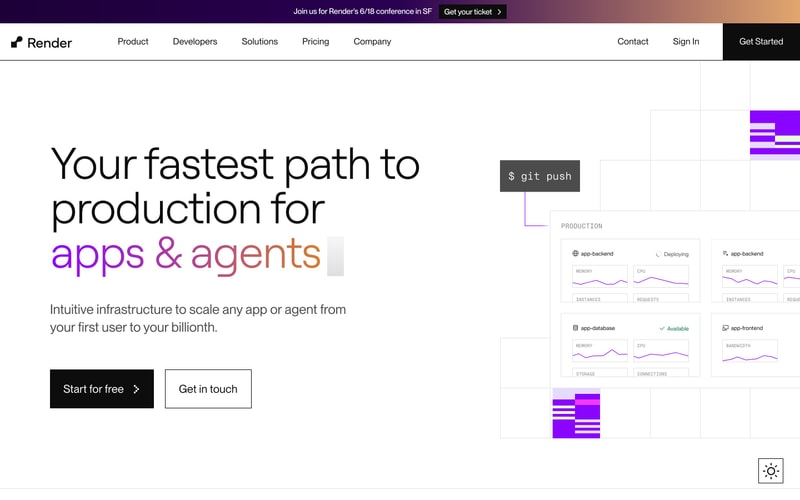Click the globe icon beside app-backend

(x=576, y=254)
